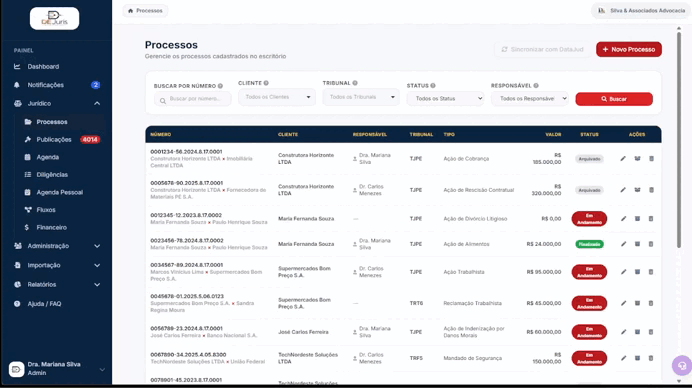692x388 pixels.
Task: Click the help icon beside Status label
Action: [433, 86]
